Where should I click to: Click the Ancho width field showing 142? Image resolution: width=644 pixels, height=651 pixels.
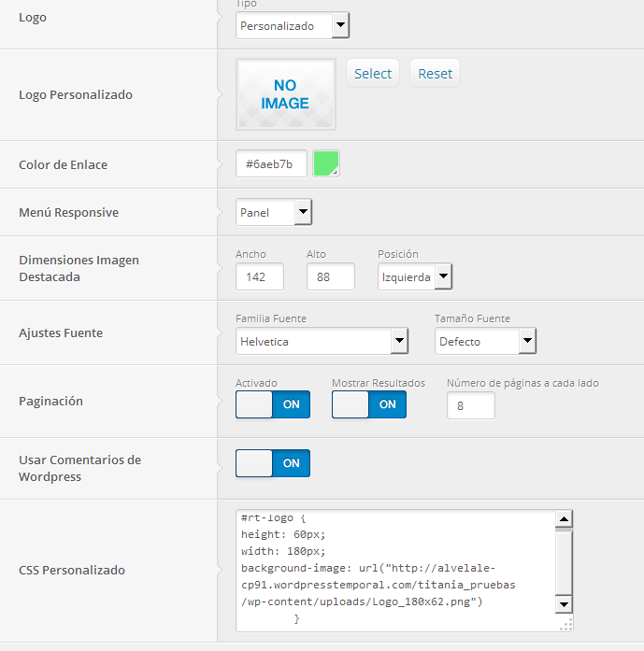[x=260, y=276]
